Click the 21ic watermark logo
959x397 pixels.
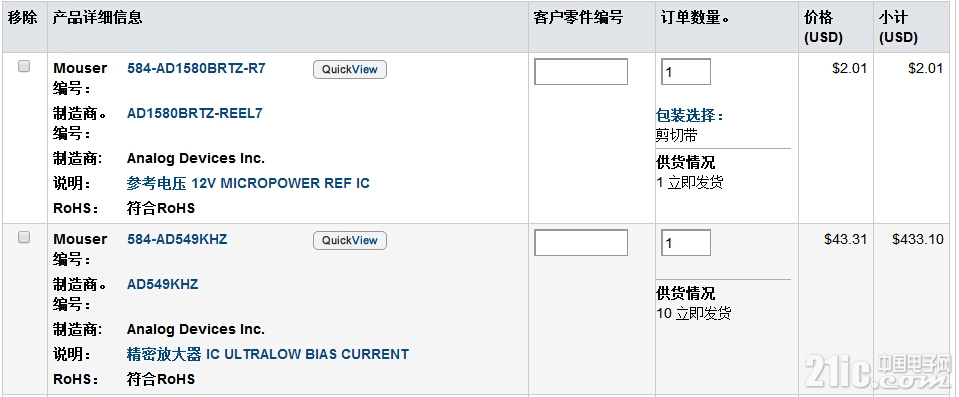[x=879, y=371]
